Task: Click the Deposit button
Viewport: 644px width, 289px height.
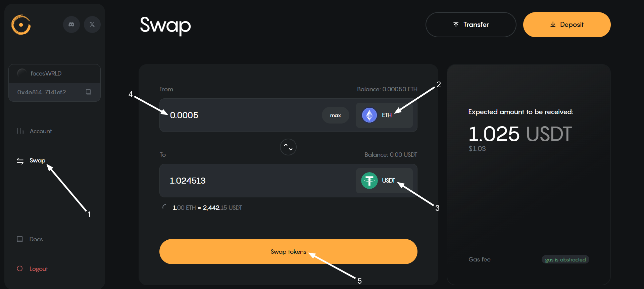Action: tap(567, 25)
